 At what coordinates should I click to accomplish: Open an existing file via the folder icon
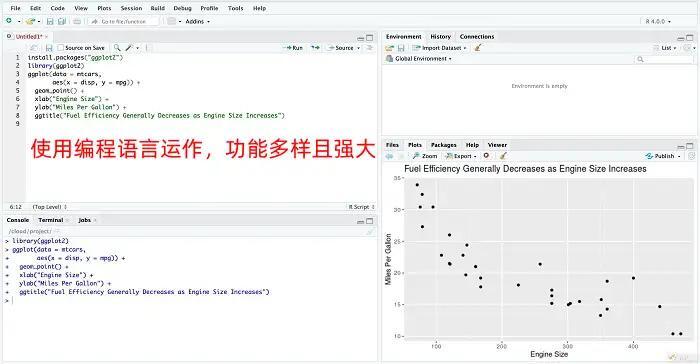[x=30, y=21]
